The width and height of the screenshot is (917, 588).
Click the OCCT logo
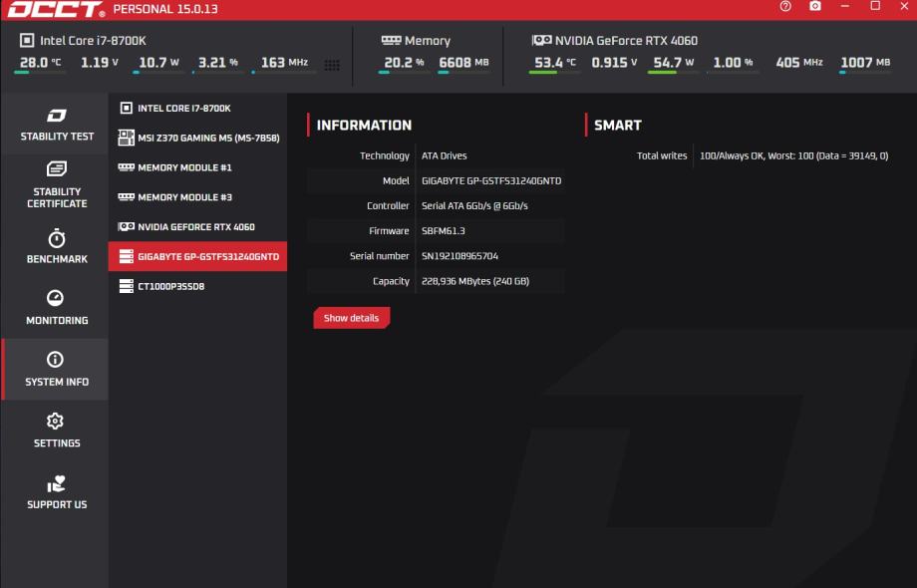click(x=56, y=9)
